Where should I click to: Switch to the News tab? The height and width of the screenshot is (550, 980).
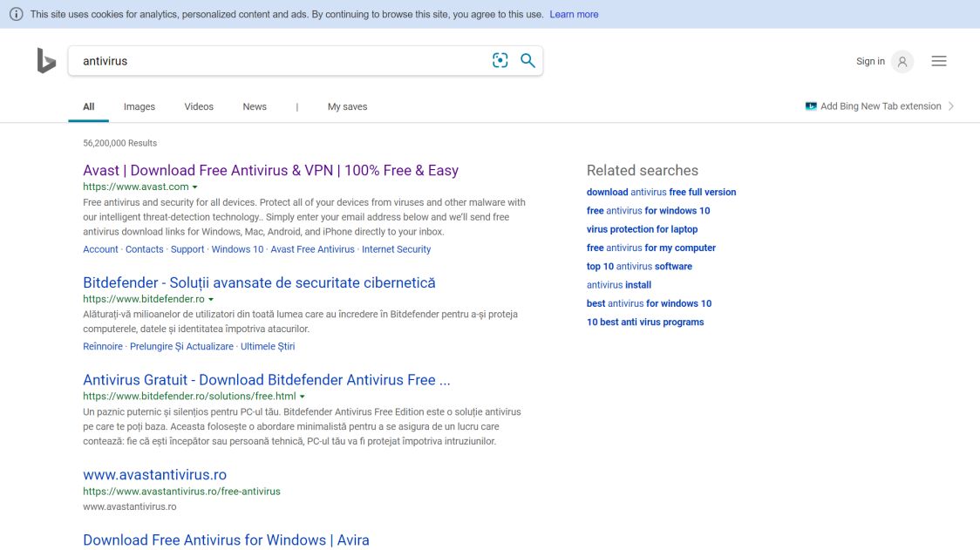(x=255, y=107)
